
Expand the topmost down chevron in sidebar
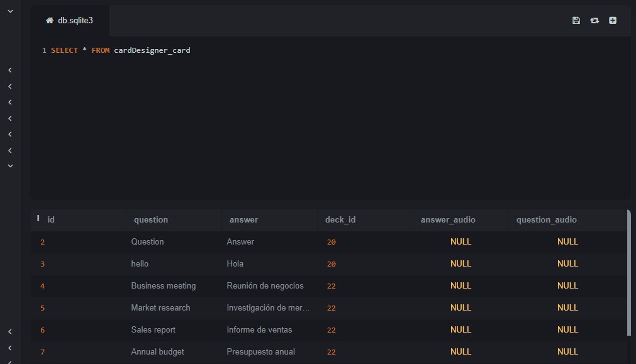(10, 11)
